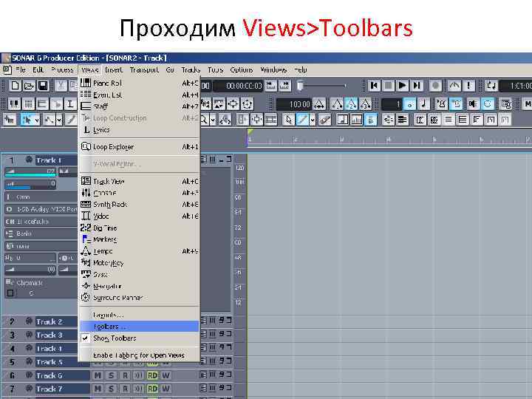
Task: Open the Select tool dropdown arrow
Action: point(37,120)
